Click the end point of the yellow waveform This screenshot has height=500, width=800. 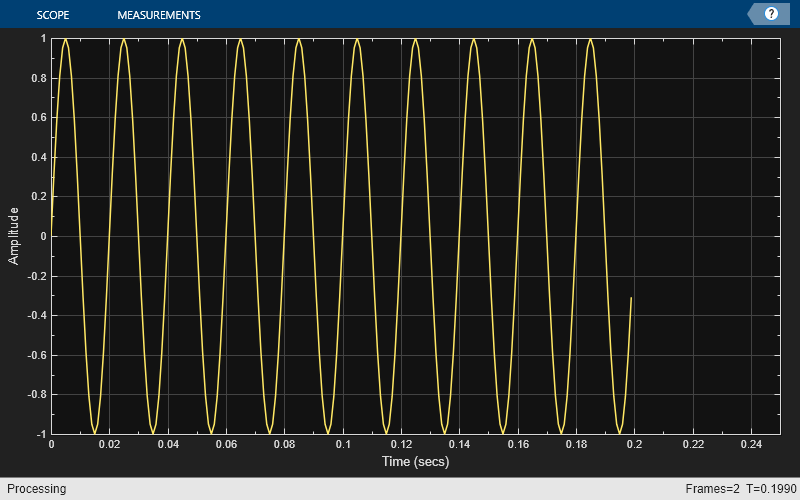[x=631, y=298]
